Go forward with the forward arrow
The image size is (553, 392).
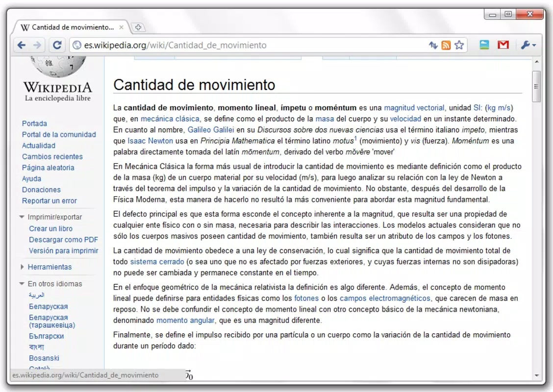[x=37, y=45]
